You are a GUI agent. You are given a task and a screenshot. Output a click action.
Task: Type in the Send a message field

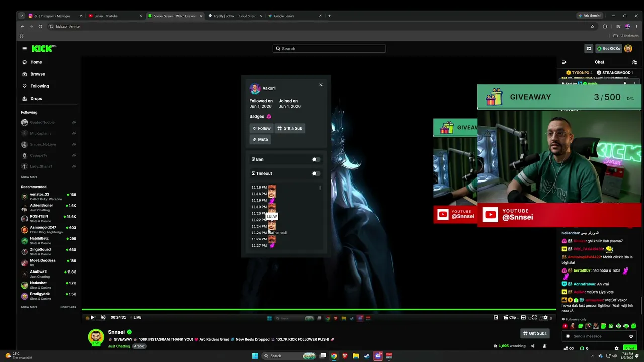pos(599,336)
